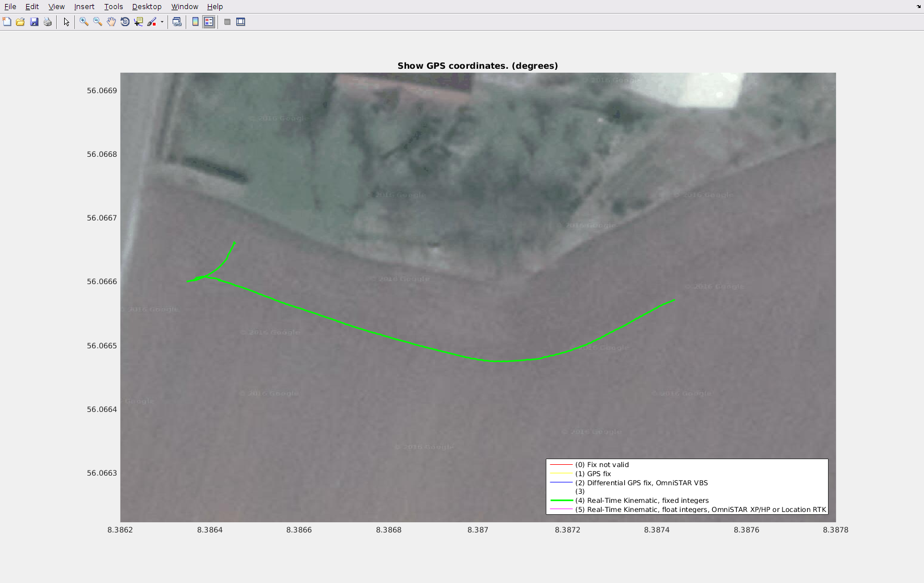Select the Zoom Out tool
Viewport: 924px width, 583px height.
point(98,22)
